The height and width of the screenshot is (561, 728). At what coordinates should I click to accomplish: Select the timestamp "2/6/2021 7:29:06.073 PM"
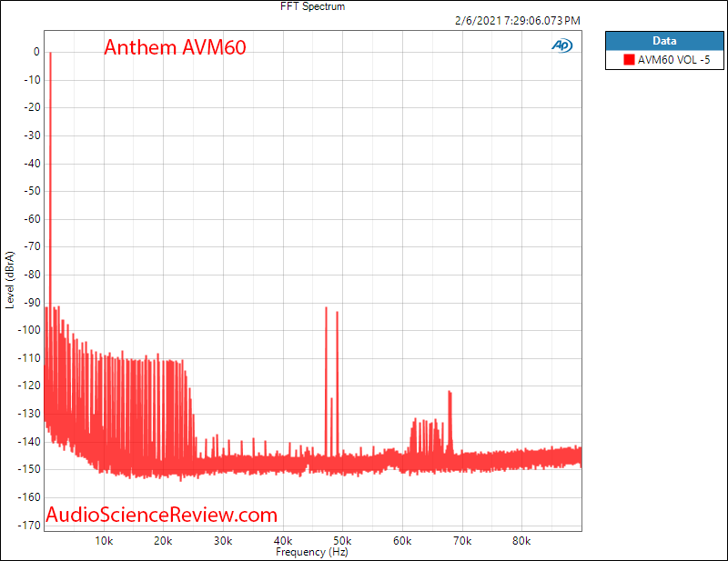pyautogui.click(x=517, y=20)
